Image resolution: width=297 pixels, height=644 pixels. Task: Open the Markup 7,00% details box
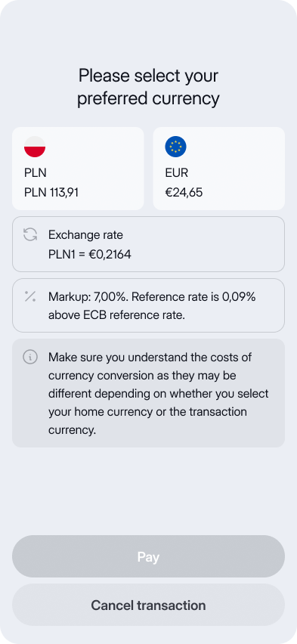pyautogui.click(x=148, y=305)
